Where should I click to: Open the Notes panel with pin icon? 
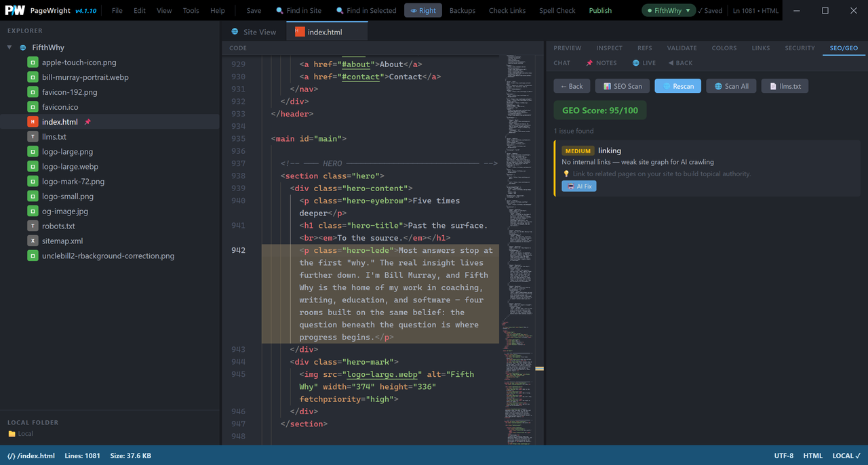coord(601,63)
